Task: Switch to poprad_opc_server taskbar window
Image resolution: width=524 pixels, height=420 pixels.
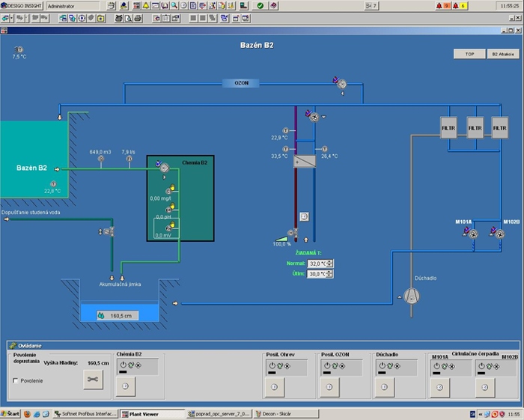Action: [219, 414]
